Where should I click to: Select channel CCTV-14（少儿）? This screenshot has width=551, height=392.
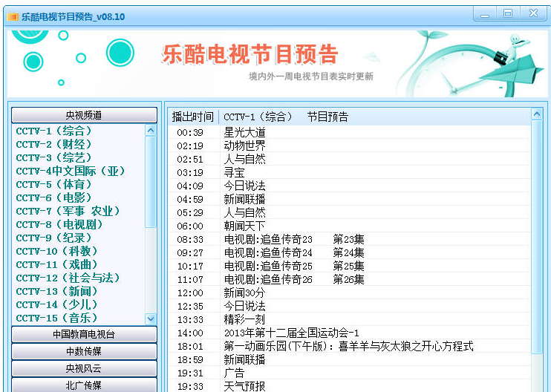click(x=56, y=304)
